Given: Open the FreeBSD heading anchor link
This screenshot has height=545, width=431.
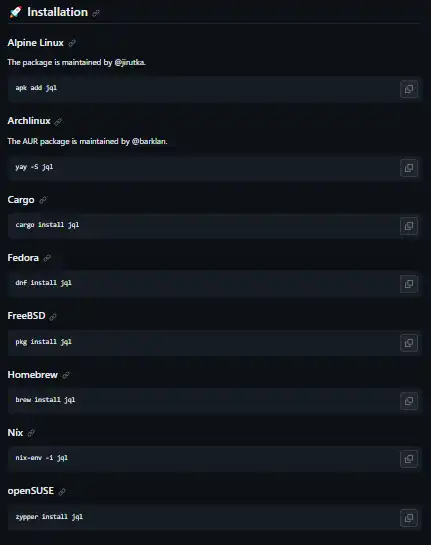Looking at the screenshot, I should coord(53,317).
